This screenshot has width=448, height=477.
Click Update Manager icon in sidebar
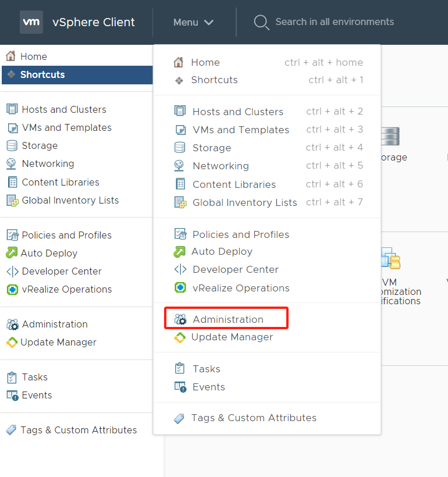(12, 342)
